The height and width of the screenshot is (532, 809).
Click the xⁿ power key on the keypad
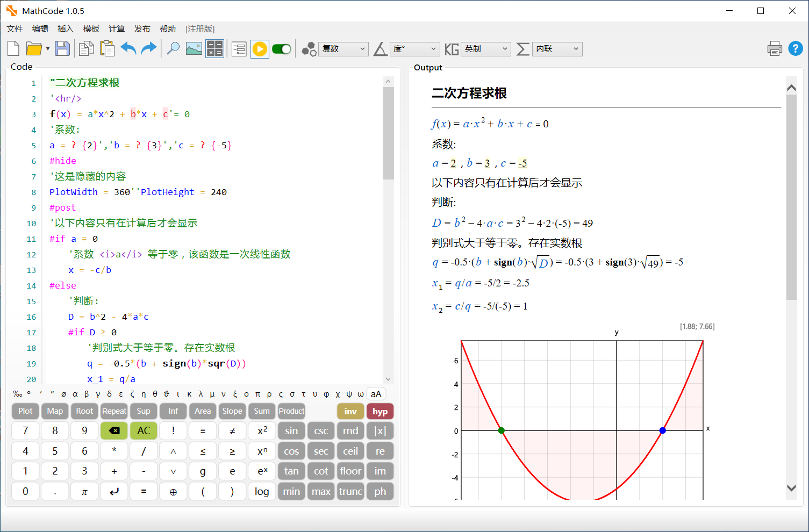[262, 451]
